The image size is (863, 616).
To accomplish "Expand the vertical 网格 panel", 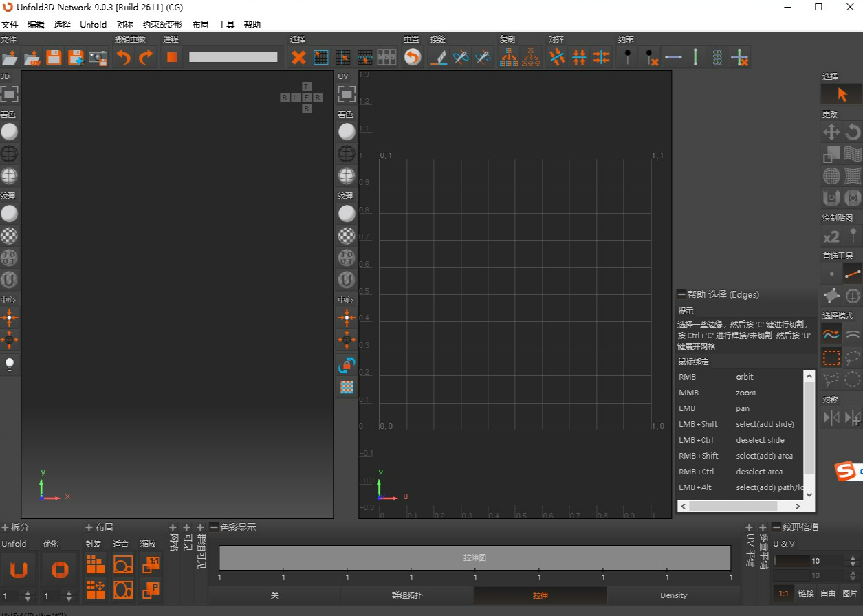I will point(173,527).
